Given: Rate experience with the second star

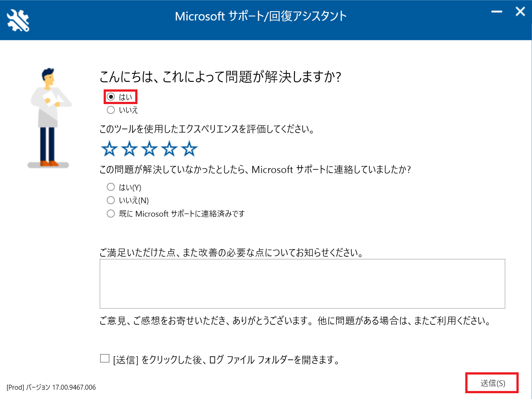Looking at the screenshot, I should pyautogui.click(x=129, y=149).
